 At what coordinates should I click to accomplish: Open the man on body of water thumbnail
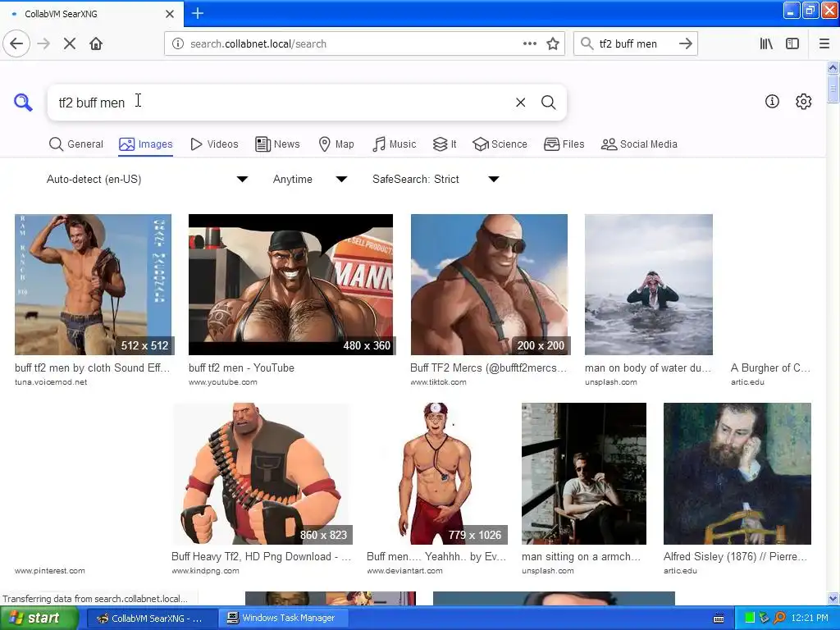[649, 285]
